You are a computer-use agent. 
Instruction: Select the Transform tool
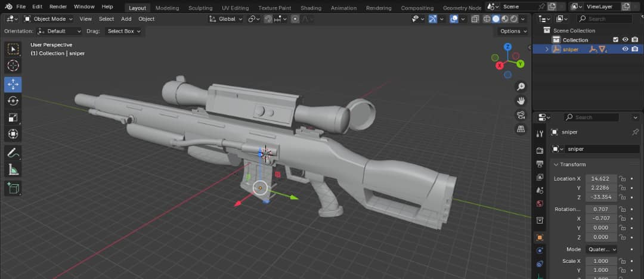(x=13, y=134)
